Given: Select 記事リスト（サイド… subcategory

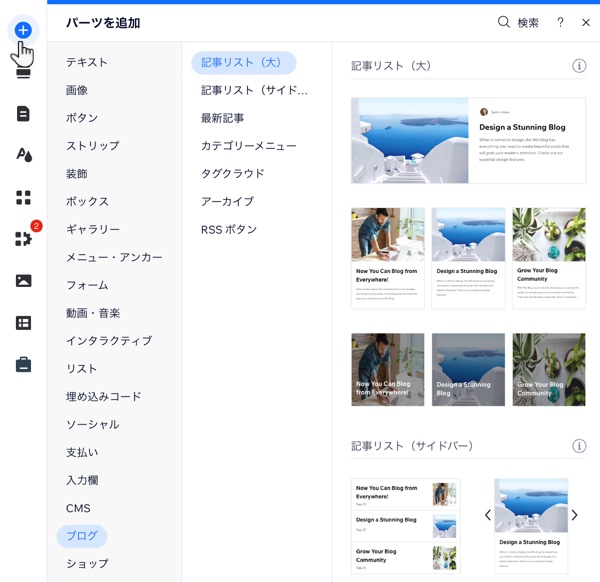Looking at the screenshot, I should click(x=254, y=90).
